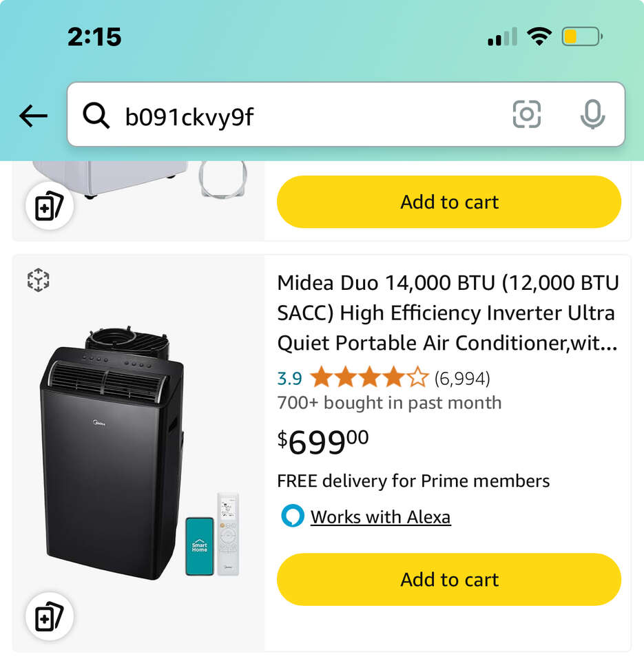View the 6,994 customer reviews

coord(462,378)
